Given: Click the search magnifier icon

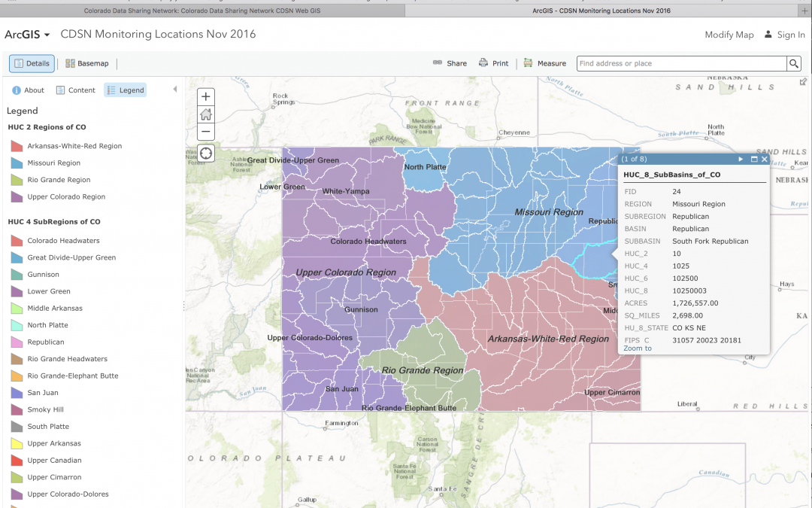Looking at the screenshot, I should [794, 64].
